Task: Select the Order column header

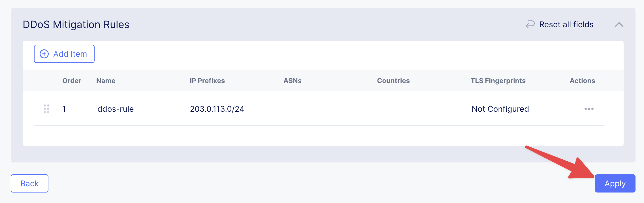Action: click(72, 81)
